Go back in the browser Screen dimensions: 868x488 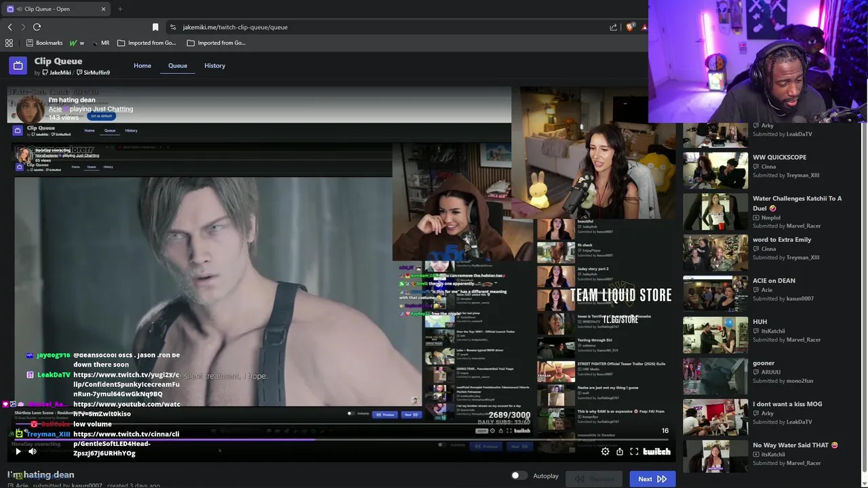click(9, 27)
